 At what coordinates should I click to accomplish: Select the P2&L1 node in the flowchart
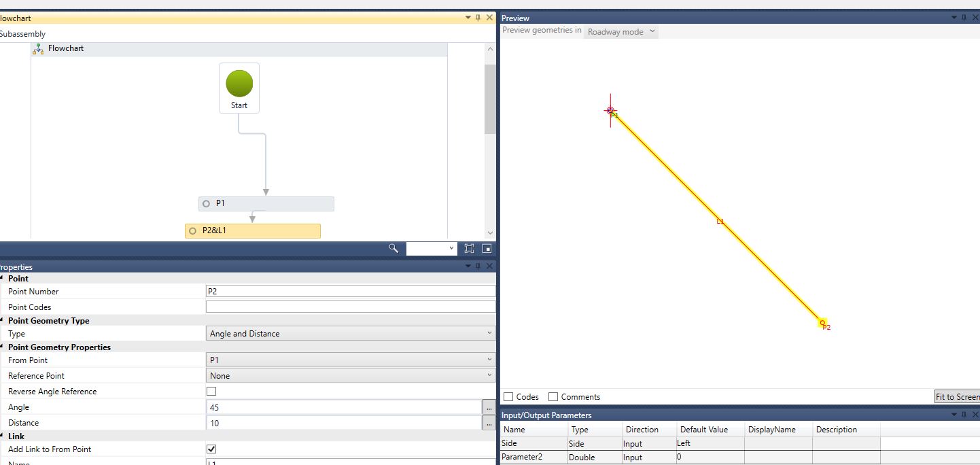252,230
